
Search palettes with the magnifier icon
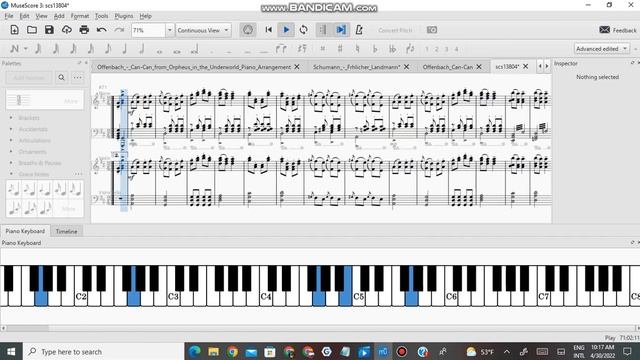tap(61, 78)
